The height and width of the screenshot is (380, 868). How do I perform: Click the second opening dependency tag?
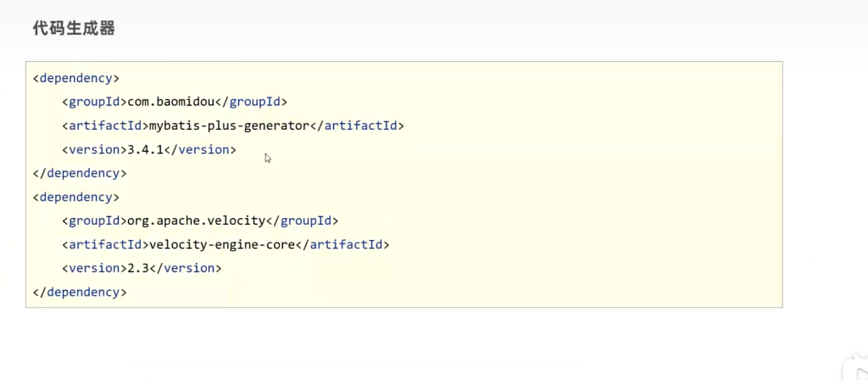(x=75, y=197)
